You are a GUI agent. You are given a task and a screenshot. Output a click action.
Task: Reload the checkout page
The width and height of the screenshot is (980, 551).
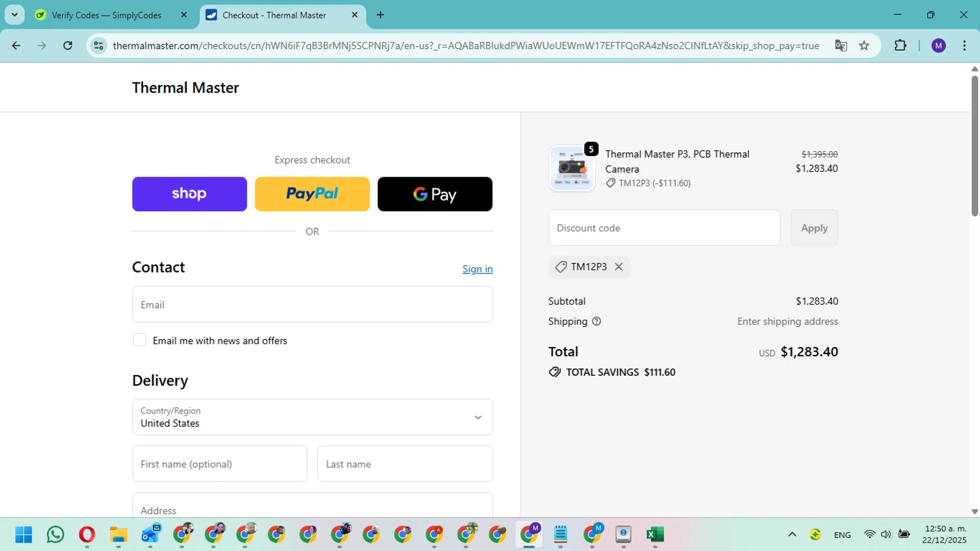(x=68, y=46)
